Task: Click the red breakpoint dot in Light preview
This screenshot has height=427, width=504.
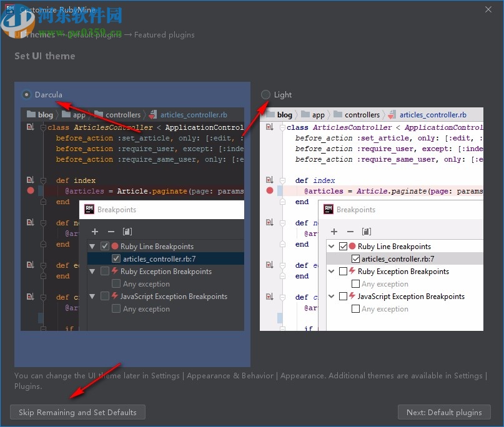Action: coord(270,190)
